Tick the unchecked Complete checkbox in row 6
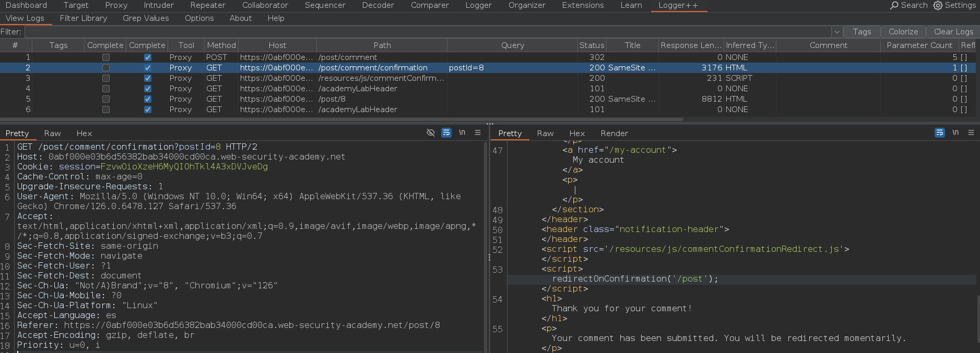The height and width of the screenshot is (353, 980). [x=106, y=109]
